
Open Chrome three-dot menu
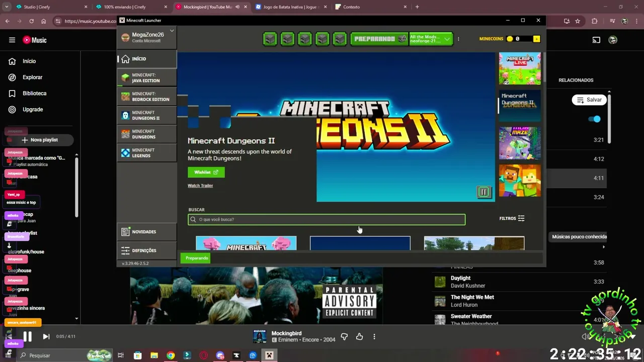(636, 21)
